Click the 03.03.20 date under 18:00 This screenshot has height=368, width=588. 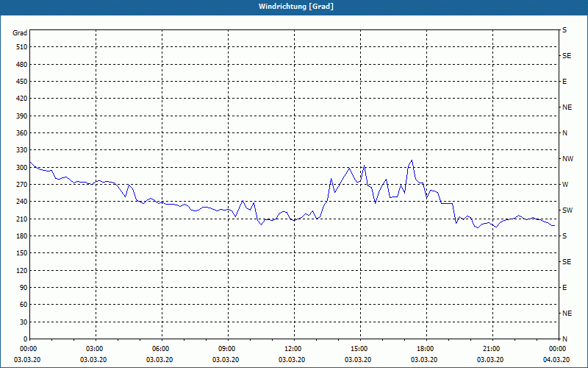pos(424,360)
